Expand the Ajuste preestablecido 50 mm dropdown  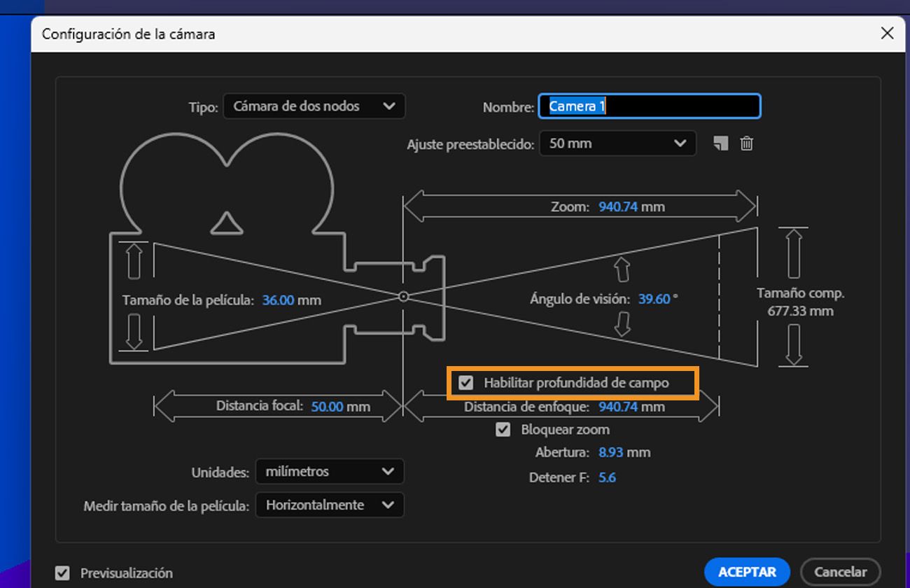pyautogui.click(x=617, y=143)
